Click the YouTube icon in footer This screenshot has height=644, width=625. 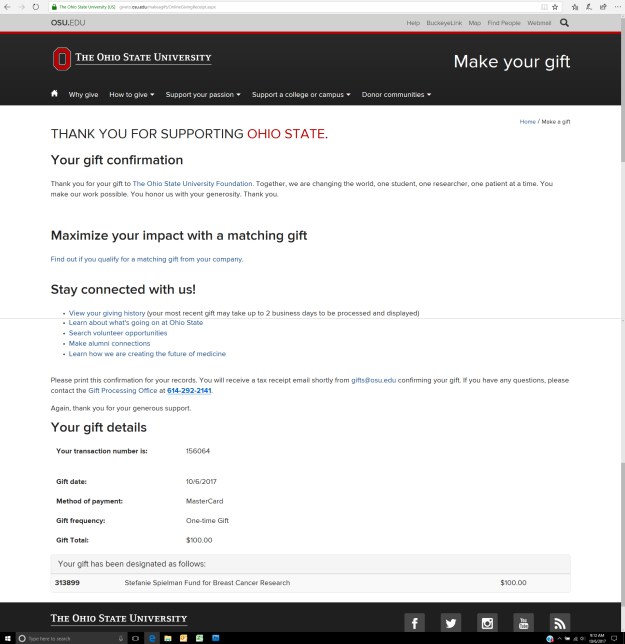tap(524, 623)
